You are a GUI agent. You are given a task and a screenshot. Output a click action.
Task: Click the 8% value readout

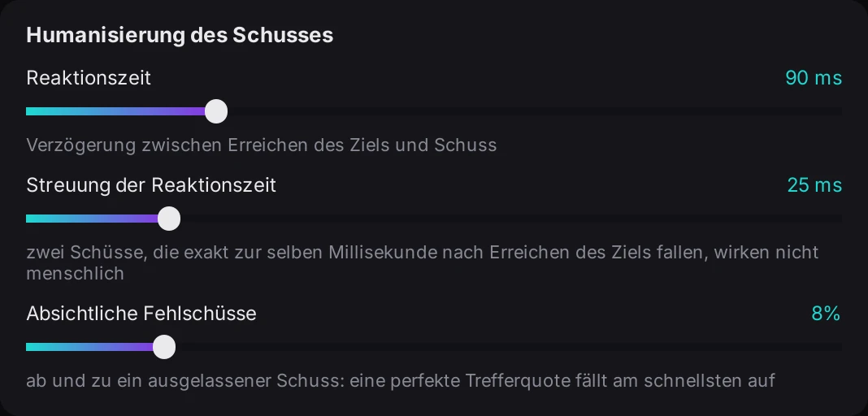[826, 314]
